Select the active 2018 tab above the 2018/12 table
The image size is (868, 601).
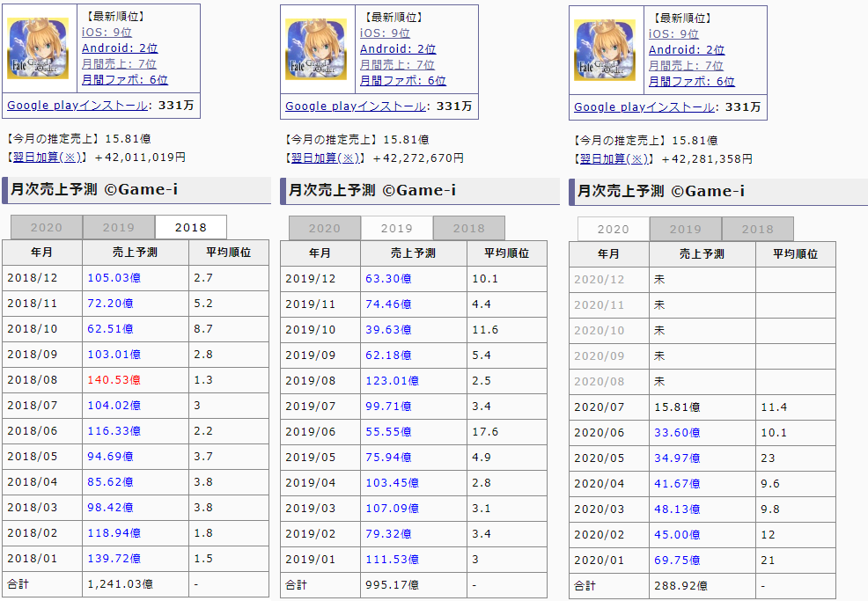click(190, 227)
